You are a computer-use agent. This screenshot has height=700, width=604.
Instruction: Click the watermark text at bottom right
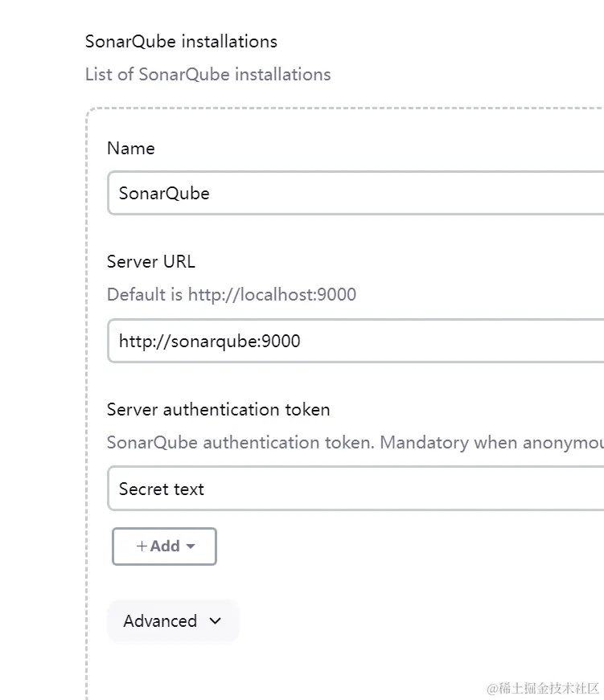pos(543,688)
